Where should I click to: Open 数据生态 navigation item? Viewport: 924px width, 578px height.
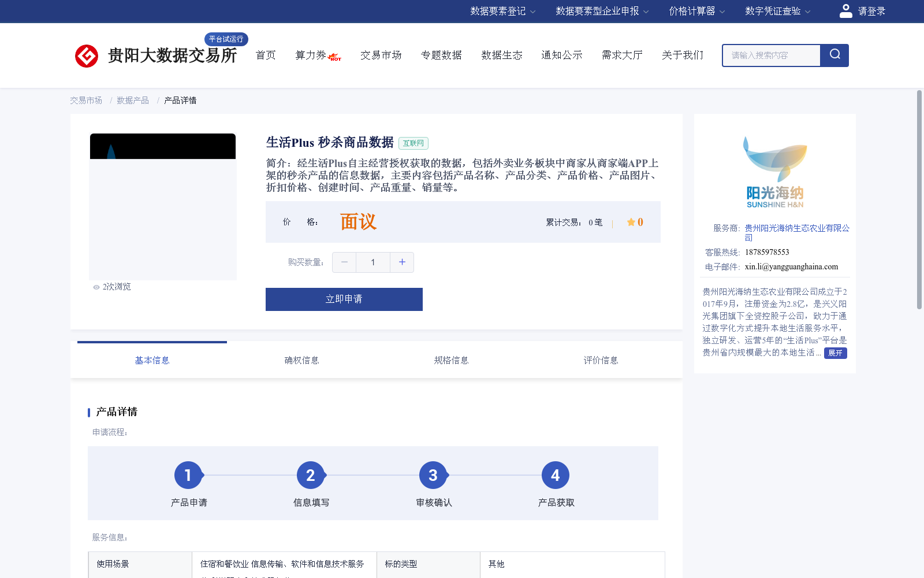(502, 55)
